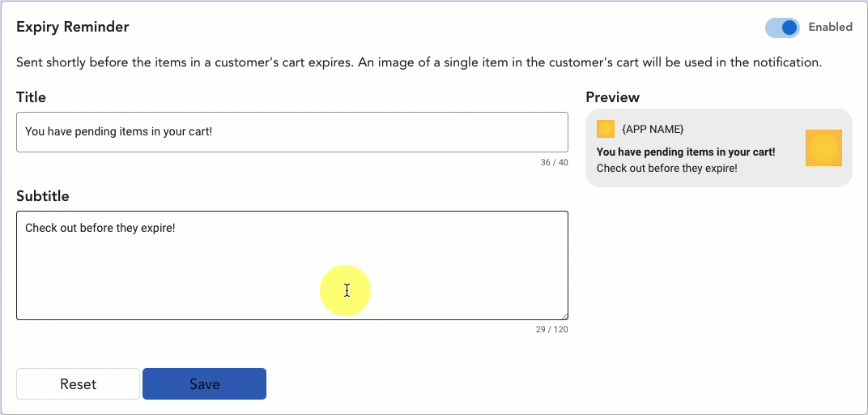Click the 36 / 40 character counter
Screen dimensions: 868x415
[x=554, y=162]
